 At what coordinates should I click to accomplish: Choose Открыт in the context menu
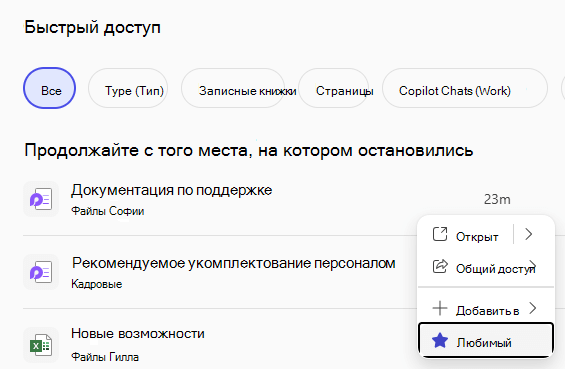point(477,237)
